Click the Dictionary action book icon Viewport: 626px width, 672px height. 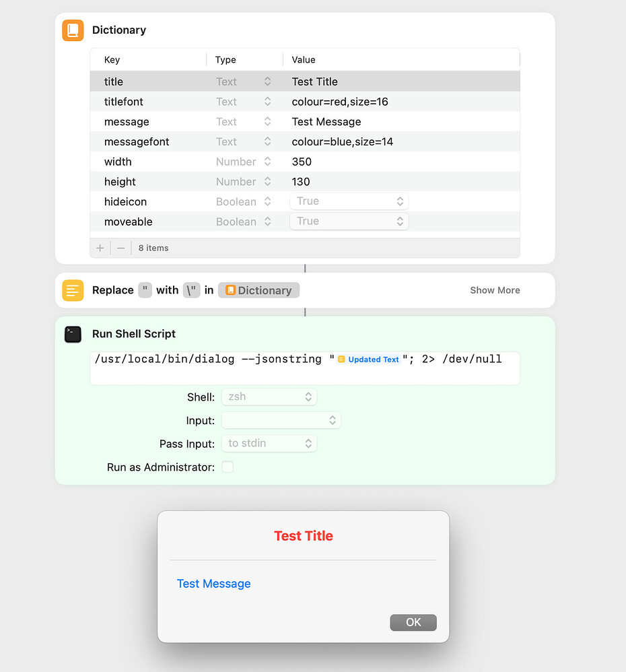point(73,30)
